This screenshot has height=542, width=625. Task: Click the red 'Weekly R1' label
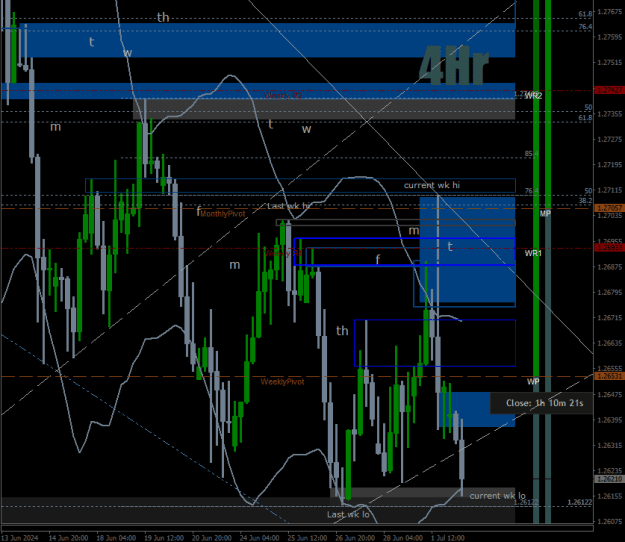281,253
